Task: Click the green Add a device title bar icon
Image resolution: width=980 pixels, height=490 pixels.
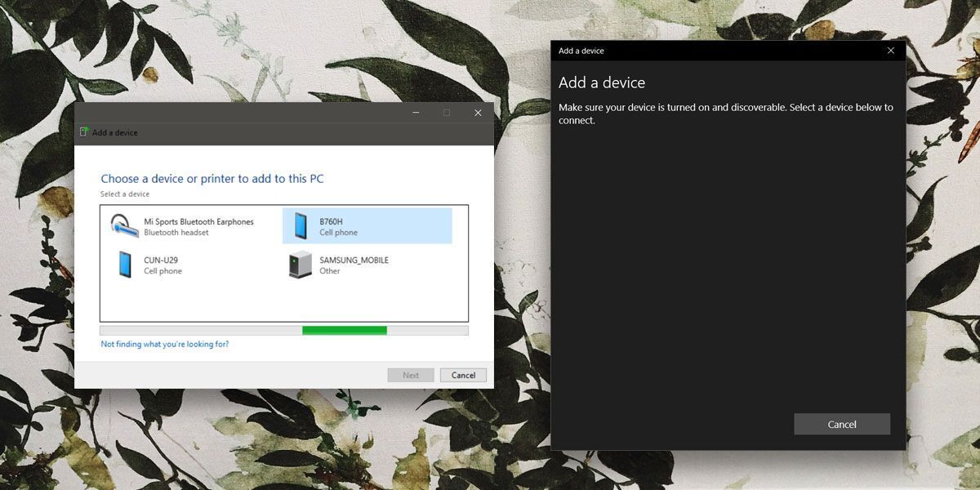Action: click(x=84, y=131)
